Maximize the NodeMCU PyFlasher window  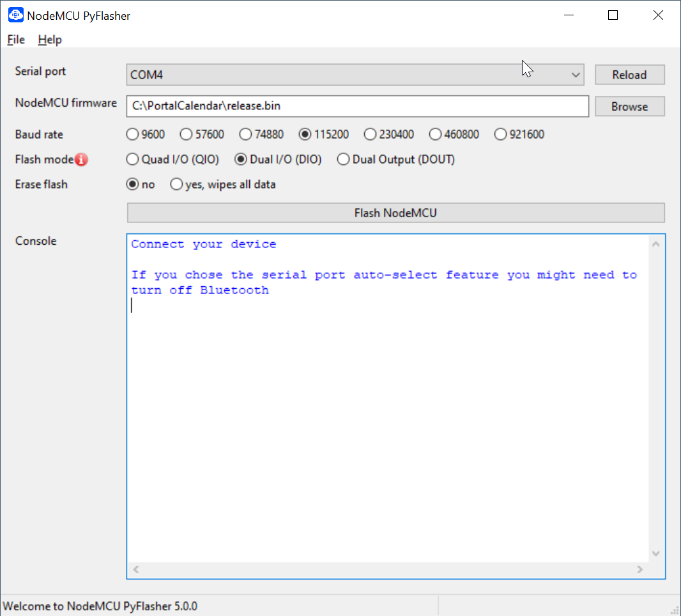613,15
